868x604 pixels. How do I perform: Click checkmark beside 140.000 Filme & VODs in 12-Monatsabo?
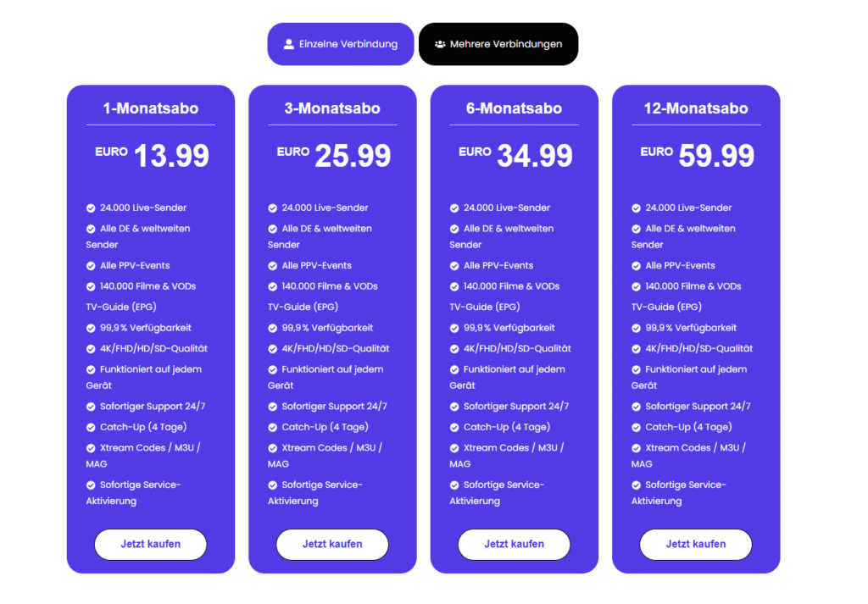pos(637,286)
